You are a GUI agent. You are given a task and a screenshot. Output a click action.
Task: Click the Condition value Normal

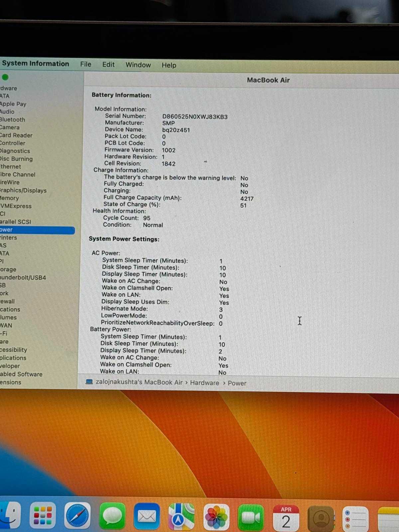[x=153, y=225]
